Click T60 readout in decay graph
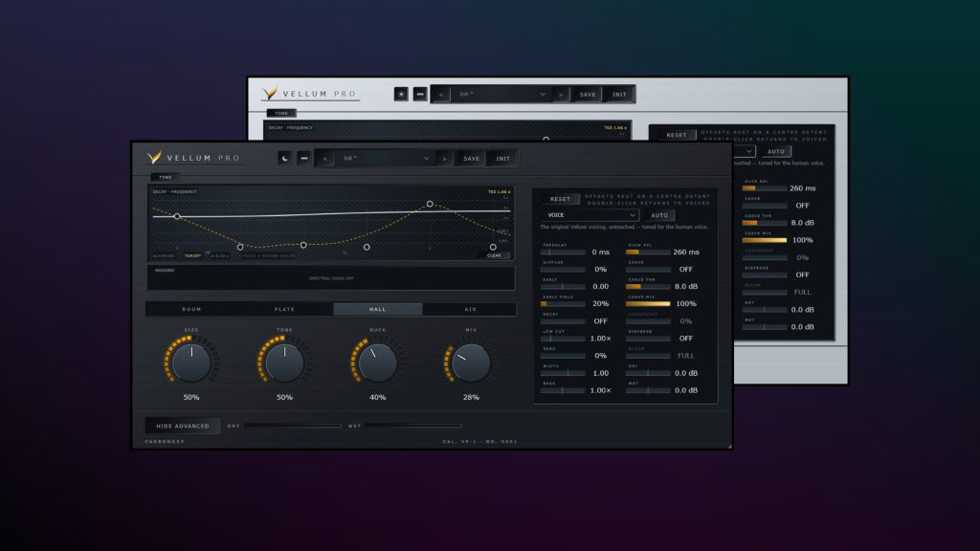Screen dimensions: 980x551 [x=499, y=191]
